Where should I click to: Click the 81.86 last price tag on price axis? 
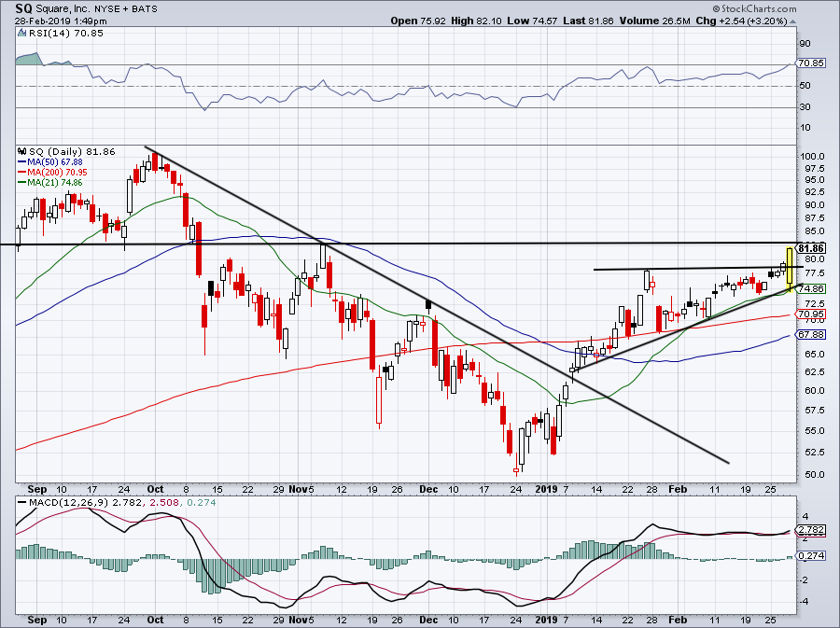pyautogui.click(x=811, y=248)
